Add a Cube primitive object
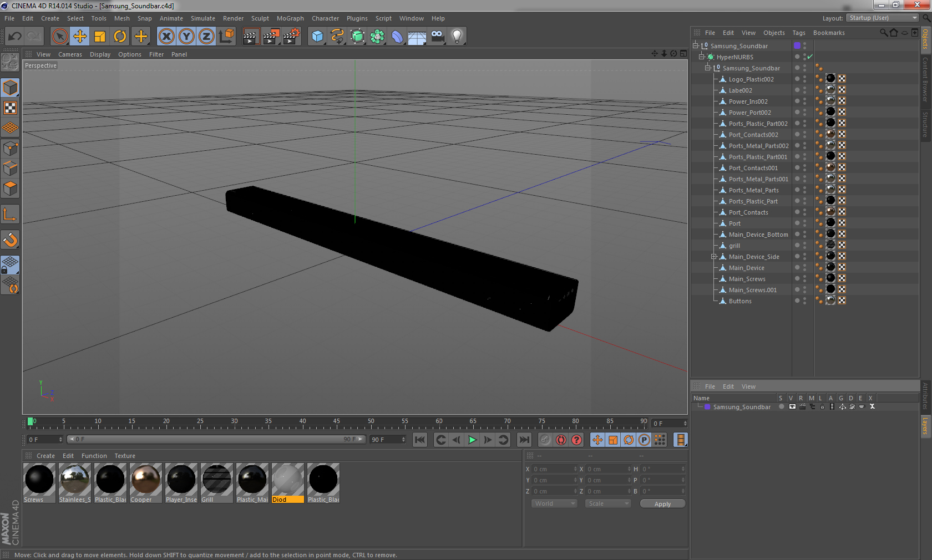The image size is (932, 560). pyautogui.click(x=317, y=37)
